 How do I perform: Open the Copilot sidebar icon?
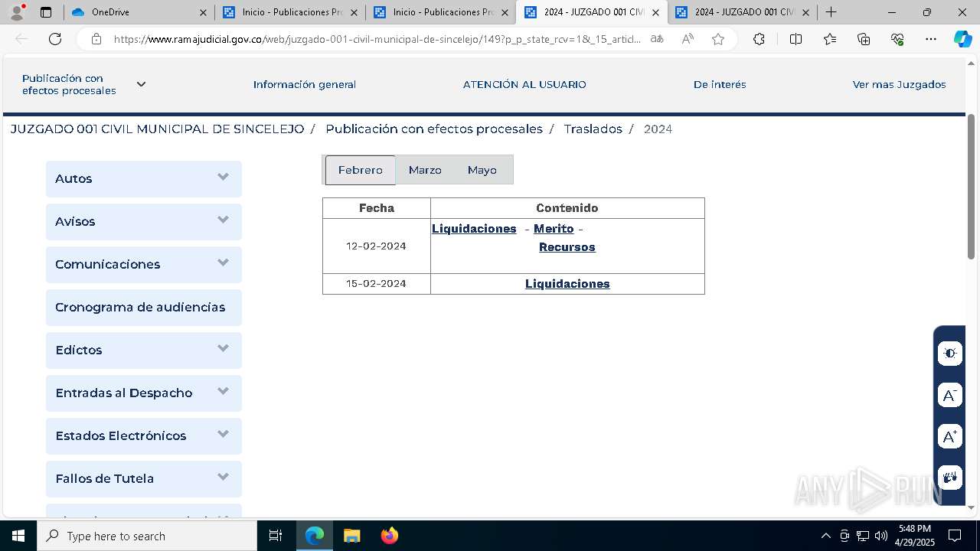[962, 39]
